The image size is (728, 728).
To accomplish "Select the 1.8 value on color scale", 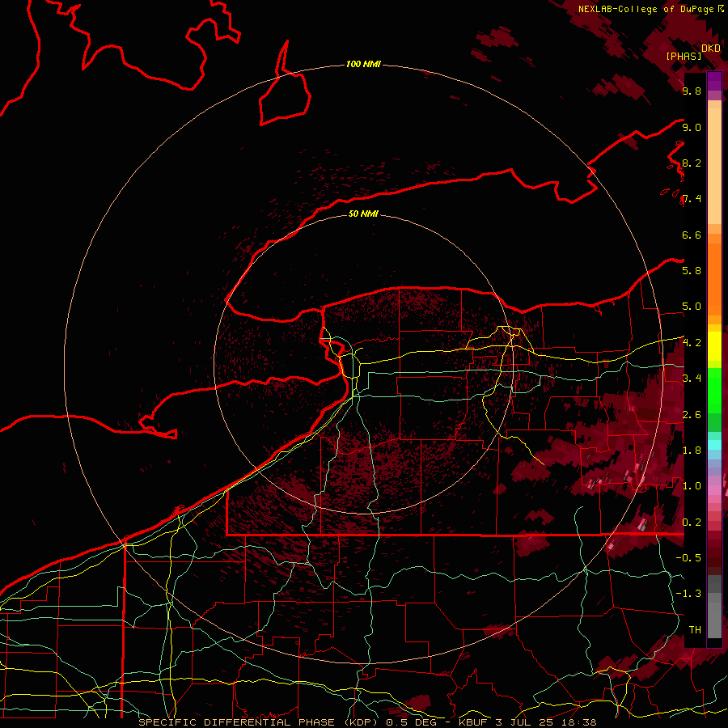I will pyautogui.click(x=692, y=451).
